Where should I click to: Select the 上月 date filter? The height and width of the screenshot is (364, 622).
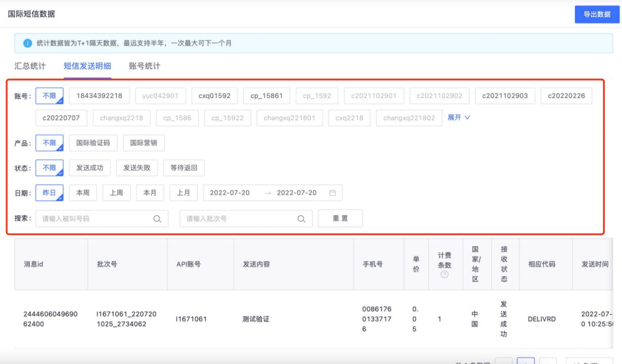click(x=184, y=193)
